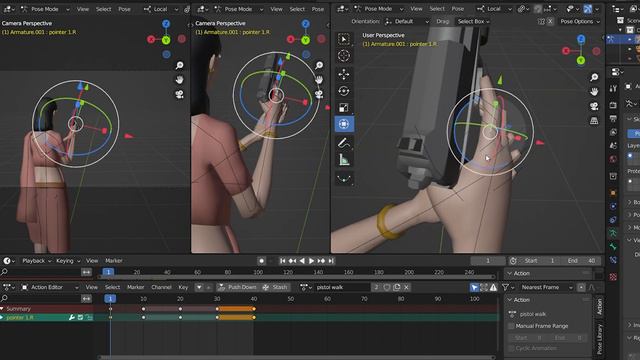The width and height of the screenshot is (640, 360).
Task: Open World properties tab red globe
Action: [613, 159]
